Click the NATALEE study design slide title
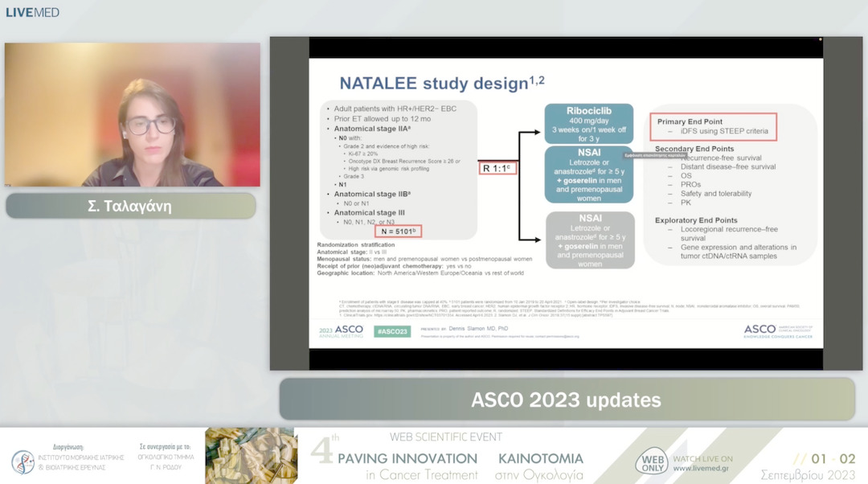 [442, 83]
